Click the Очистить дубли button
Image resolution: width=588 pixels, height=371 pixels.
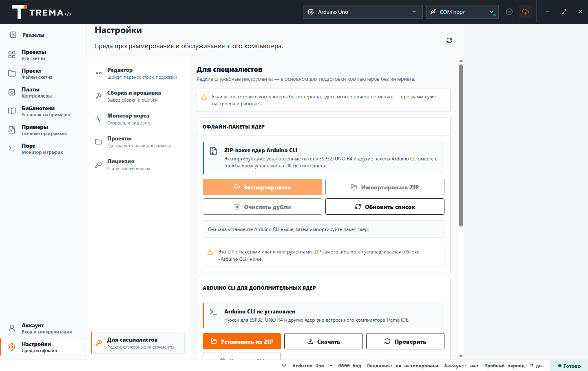coord(262,207)
